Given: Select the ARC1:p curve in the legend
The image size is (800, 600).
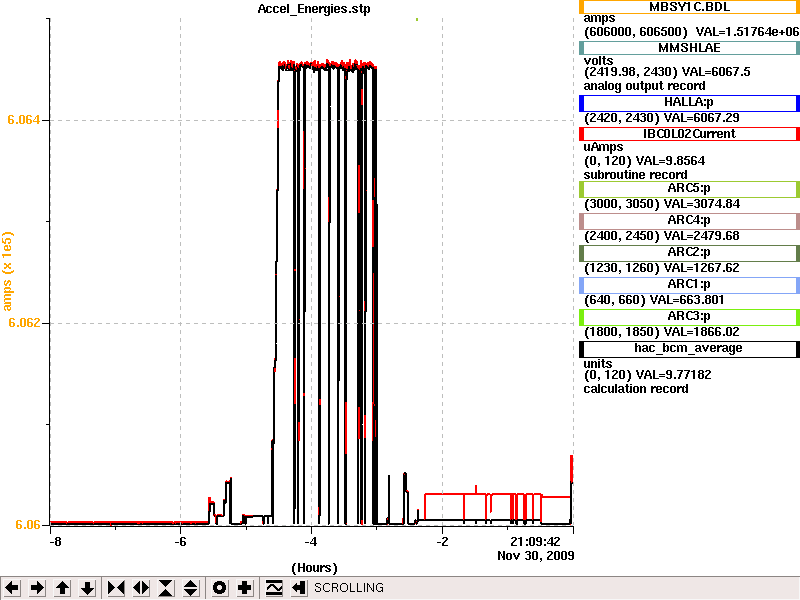Looking at the screenshot, I should [x=689, y=285].
